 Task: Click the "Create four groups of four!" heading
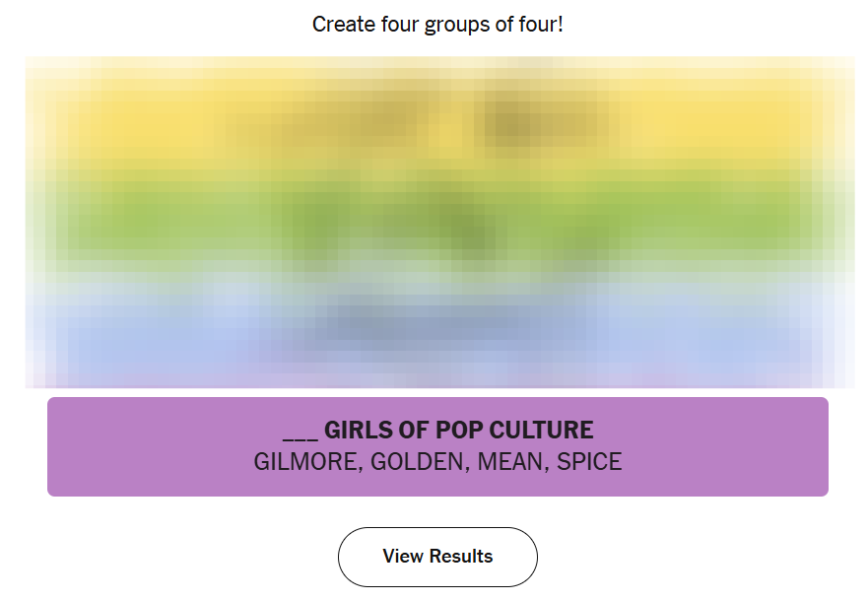point(437,25)
